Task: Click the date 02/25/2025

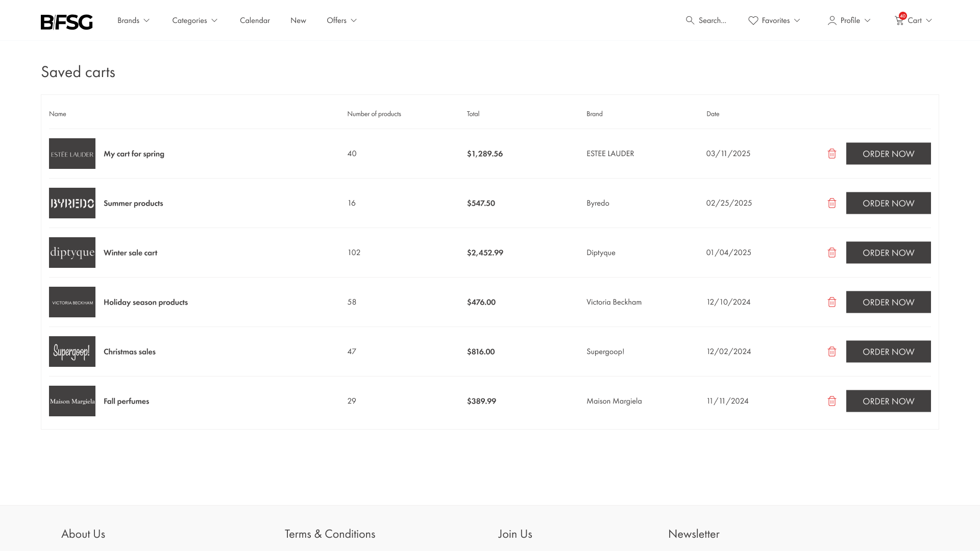Action: click(729, 203)
